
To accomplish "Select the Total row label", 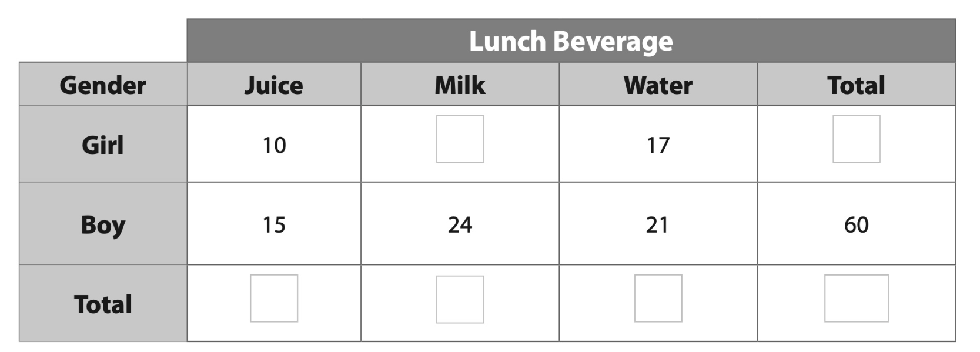I will (x=103, y=304).
